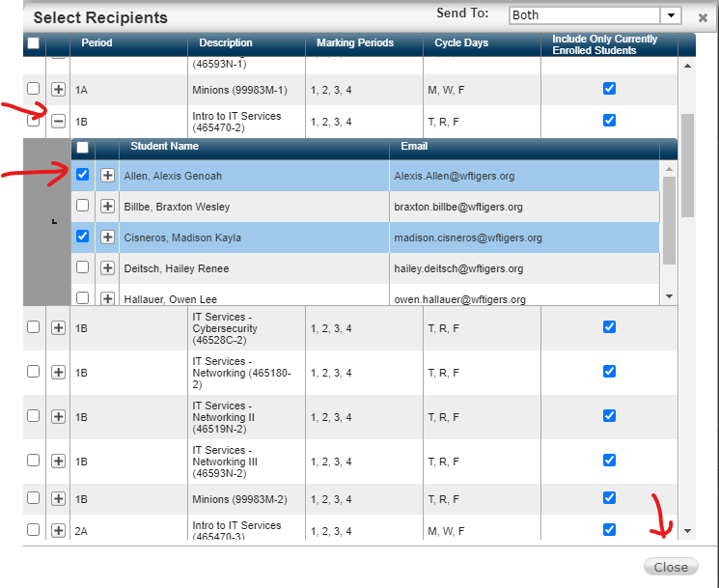Click email madison.cisneros@wftigers.org

coord(468,238)
